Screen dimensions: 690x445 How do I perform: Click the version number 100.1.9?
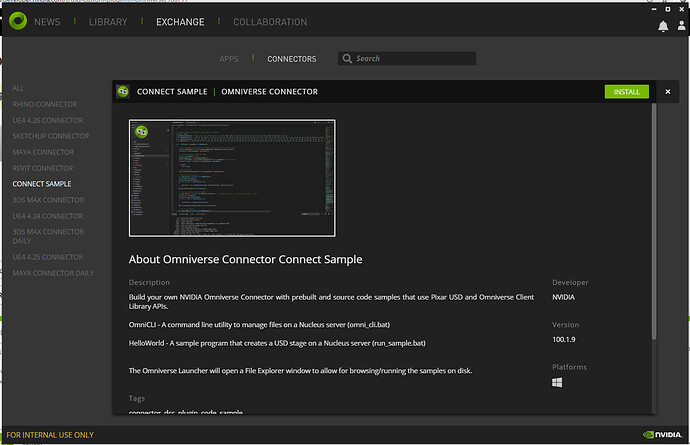click(x=564, y=339)
